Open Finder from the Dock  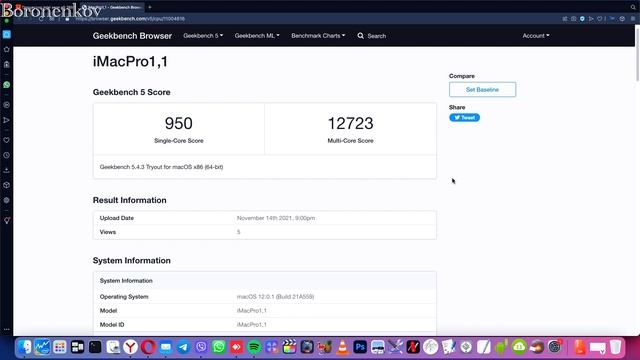[24, 347]
